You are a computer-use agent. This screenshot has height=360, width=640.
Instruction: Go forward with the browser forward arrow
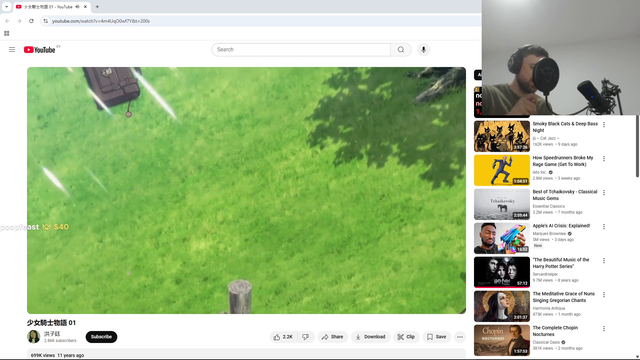(19, 21)
